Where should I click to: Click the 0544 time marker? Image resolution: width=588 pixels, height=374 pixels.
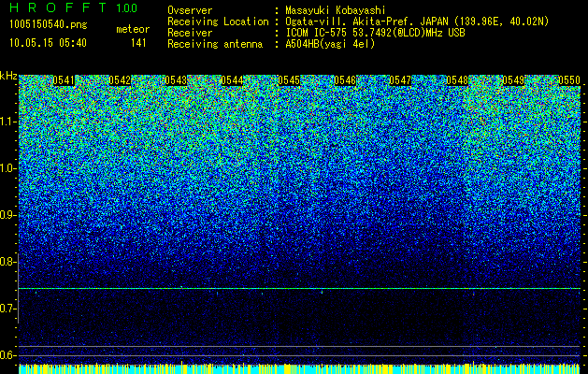coord(232,80)
